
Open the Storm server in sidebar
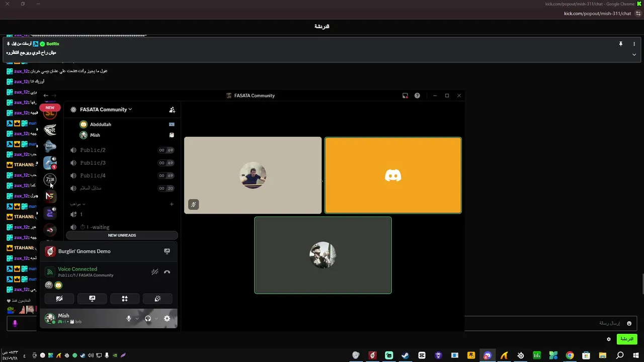50,146
